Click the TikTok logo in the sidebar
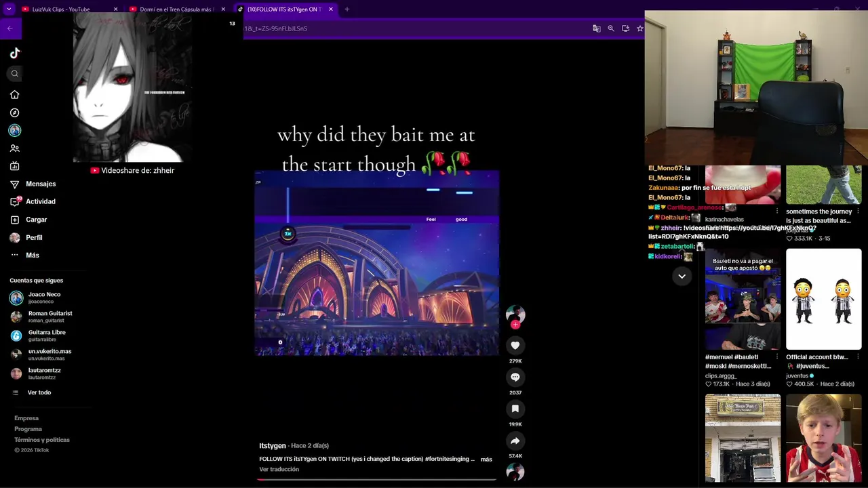Screen dimensions: 868x488 (x=15, y=54)
